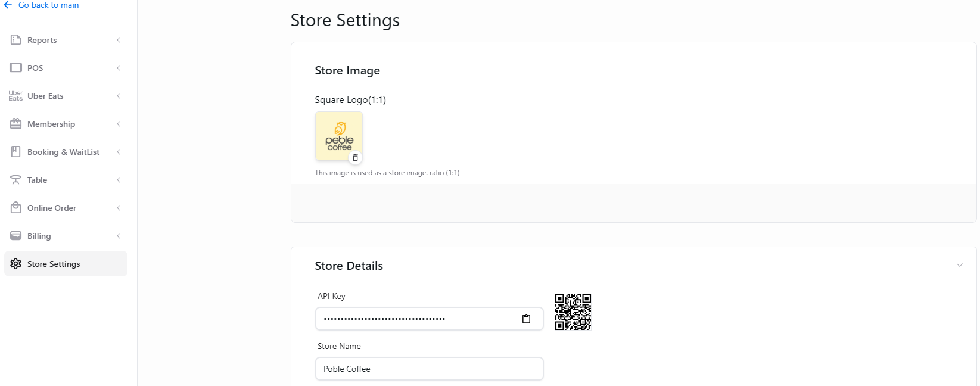Select Table in the sidebar

[x=66, y=180]
